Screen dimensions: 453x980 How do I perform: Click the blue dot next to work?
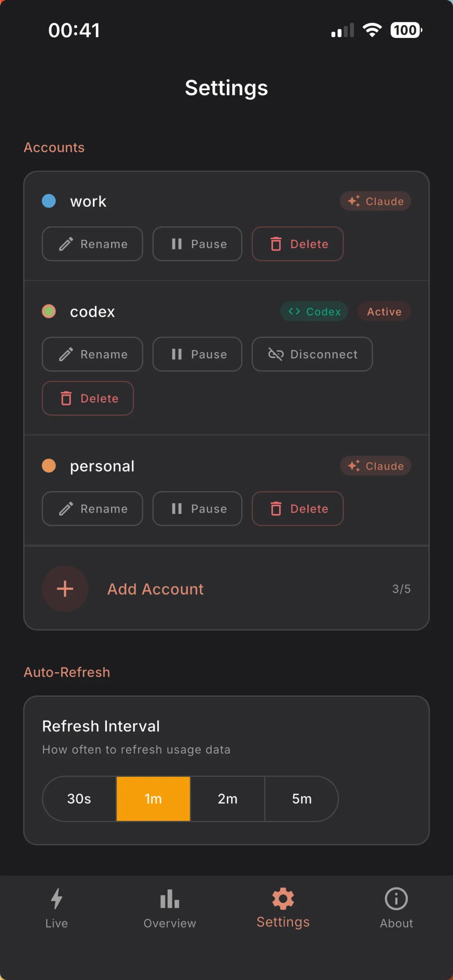49,201
